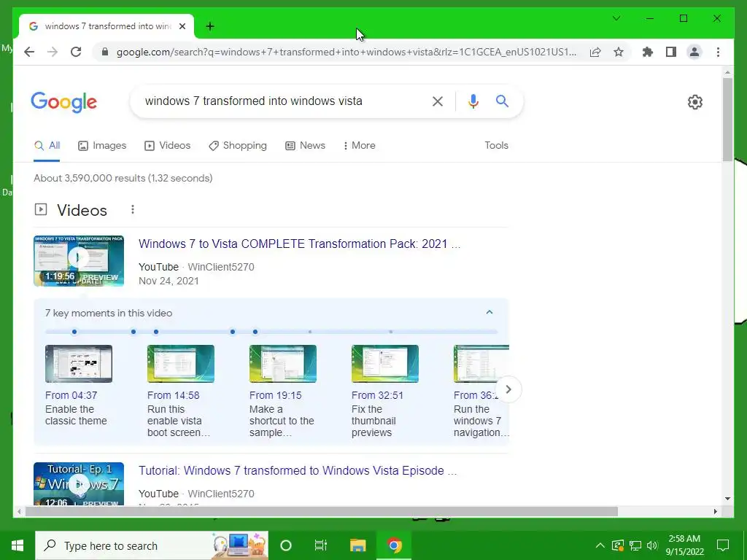This screenshot has height=560, width=747.
Task: Jump to the first key moment dot on timeline
Action: [74, 332]
